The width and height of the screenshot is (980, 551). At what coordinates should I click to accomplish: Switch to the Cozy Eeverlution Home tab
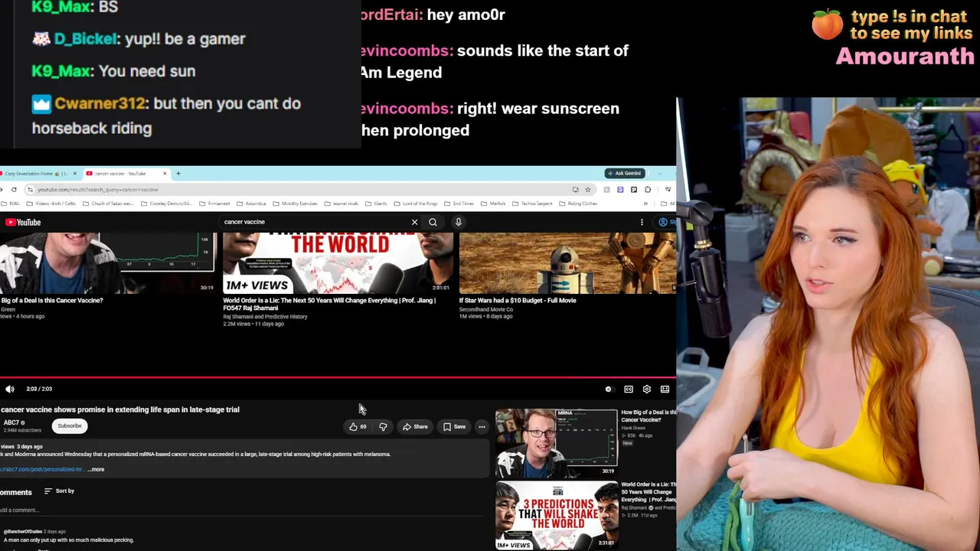(x=37, y=174)
